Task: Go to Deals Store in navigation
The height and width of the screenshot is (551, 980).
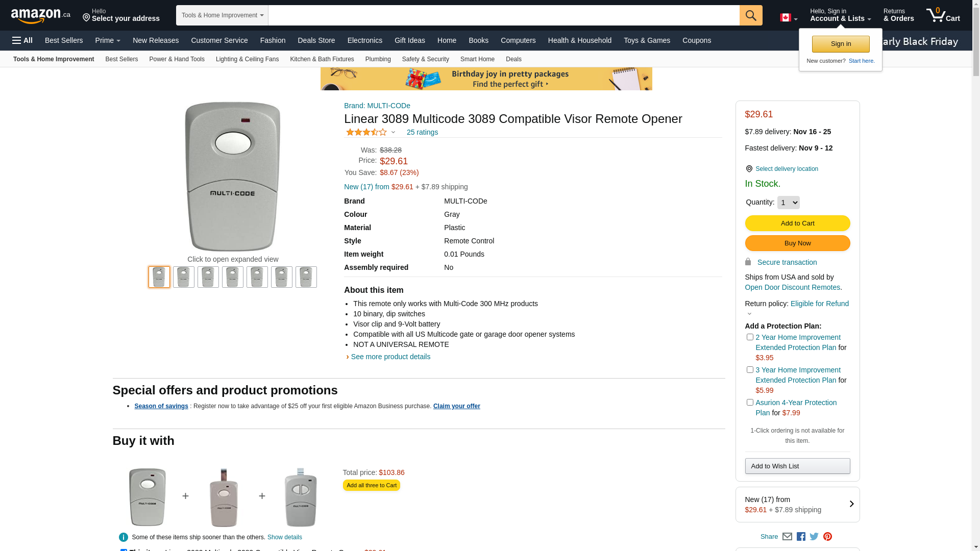Action: point(316,40)
